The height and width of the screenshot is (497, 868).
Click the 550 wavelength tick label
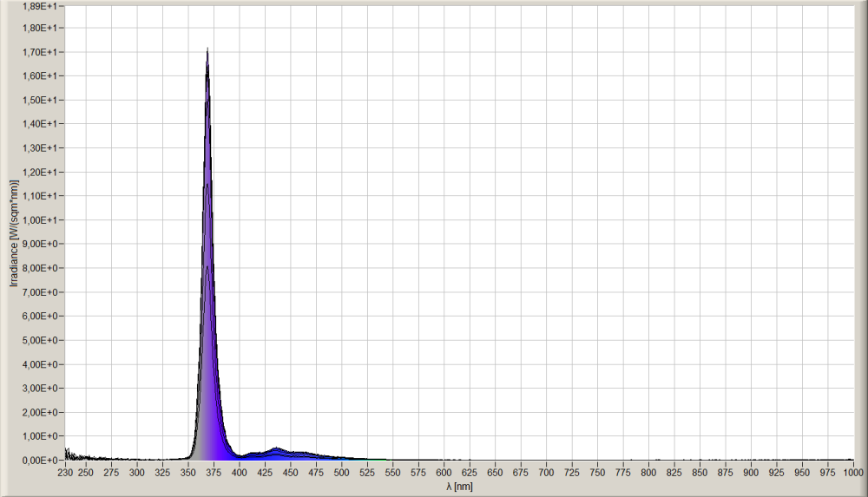point(392,473)
